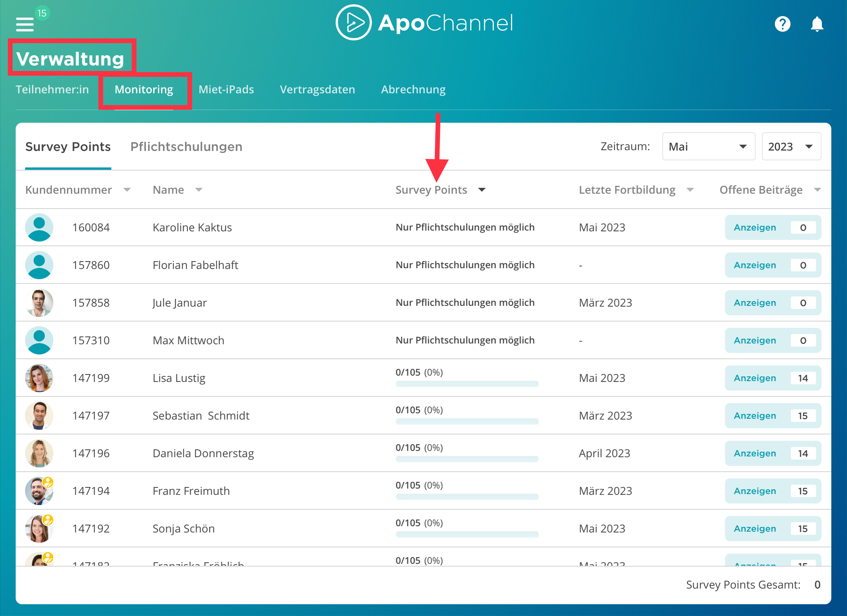The image size is (847, 616).
Task: Select the Monitoring tab
Action: coord(144,89)
